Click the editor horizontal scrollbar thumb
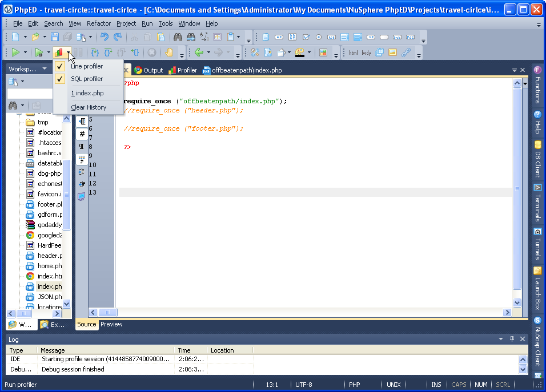This screenshot has height=392, width=546. [x=107, y=313]
